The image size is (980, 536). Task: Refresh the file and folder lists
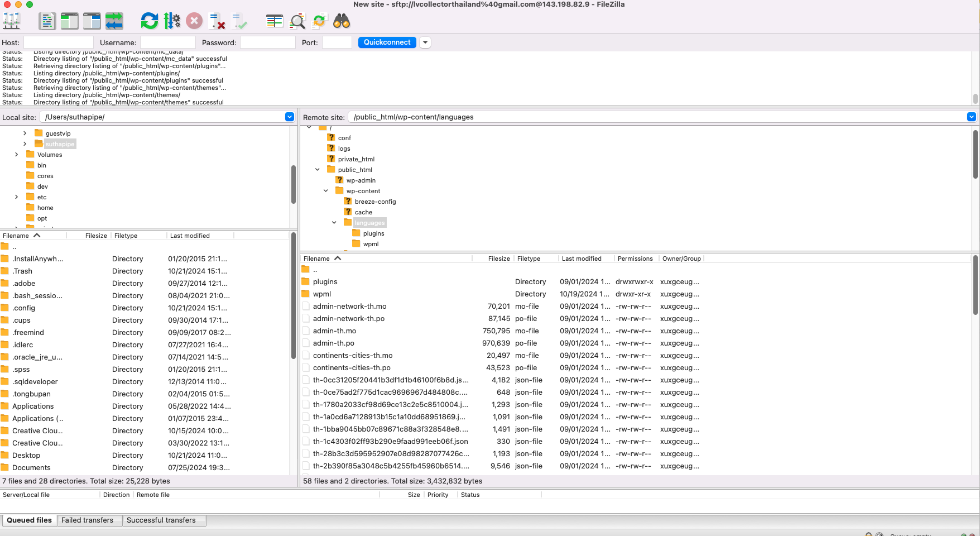tap(149, 22)
